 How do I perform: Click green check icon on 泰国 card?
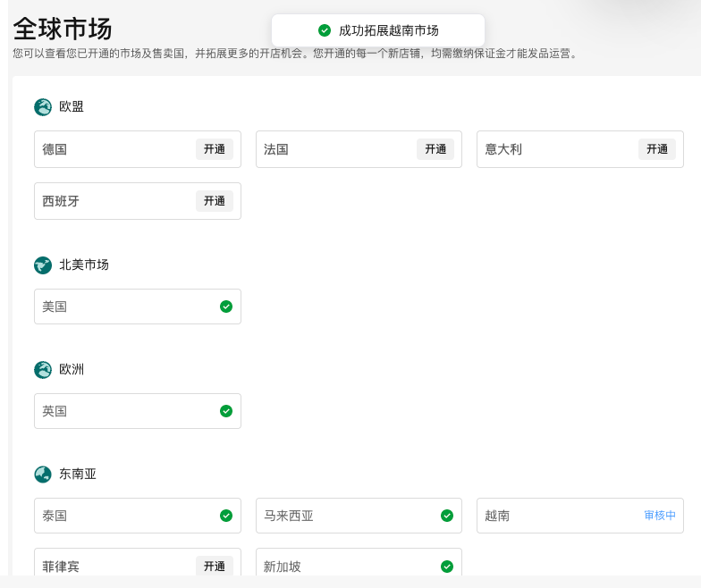[226, 516]
